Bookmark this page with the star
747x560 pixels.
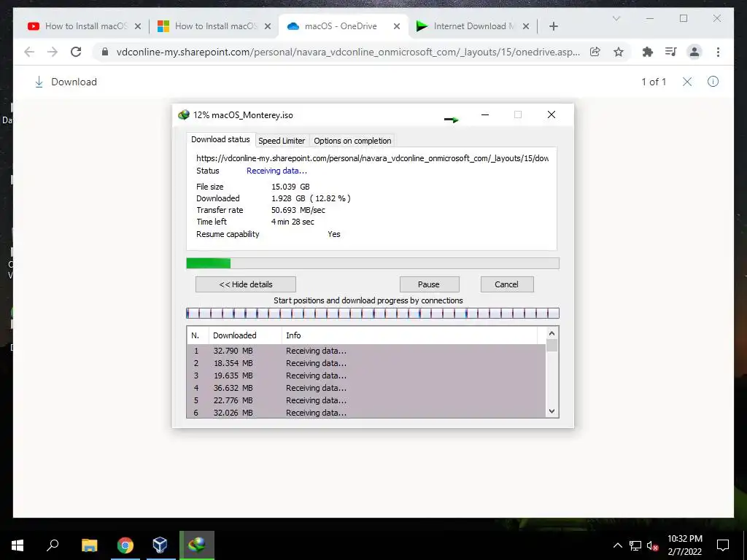(x=619, y=52)
